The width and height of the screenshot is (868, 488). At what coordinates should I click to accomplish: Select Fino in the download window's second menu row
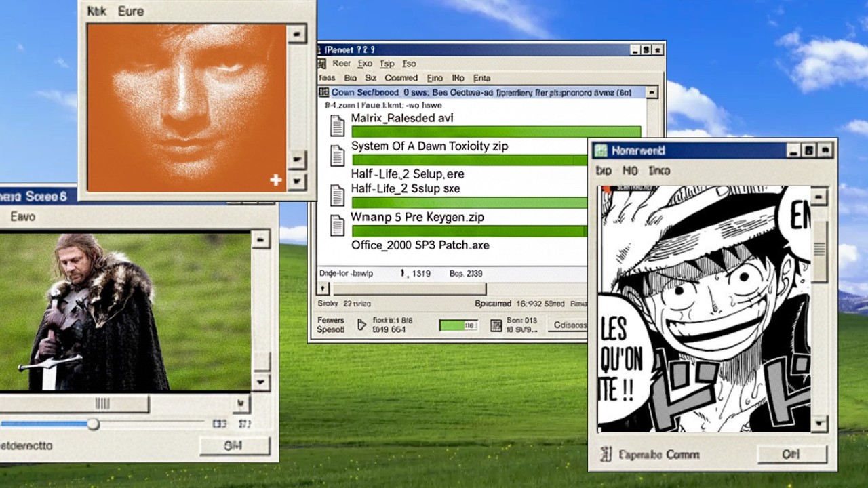(435, 78)
